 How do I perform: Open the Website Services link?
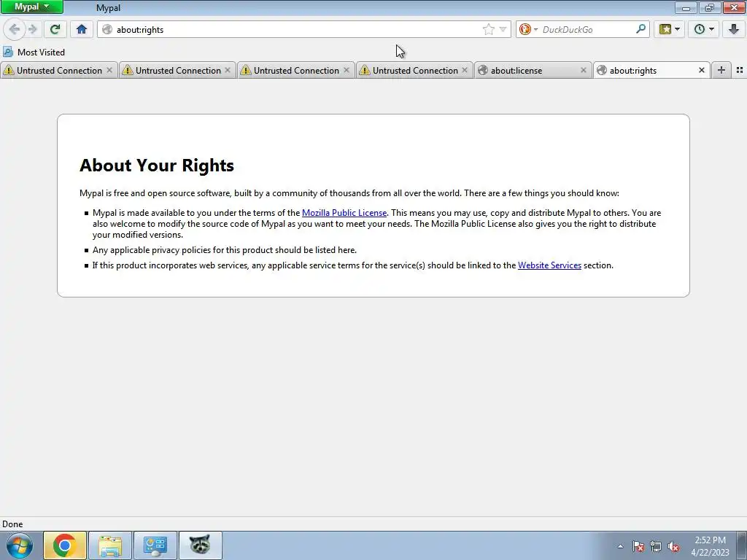(x=549, y=265)
